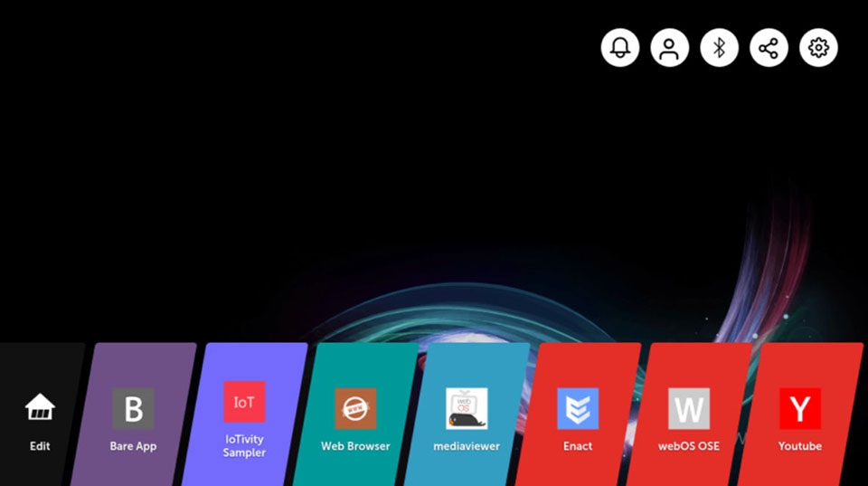
Task: Open the Web Browser app
Action: click(355, 415)
